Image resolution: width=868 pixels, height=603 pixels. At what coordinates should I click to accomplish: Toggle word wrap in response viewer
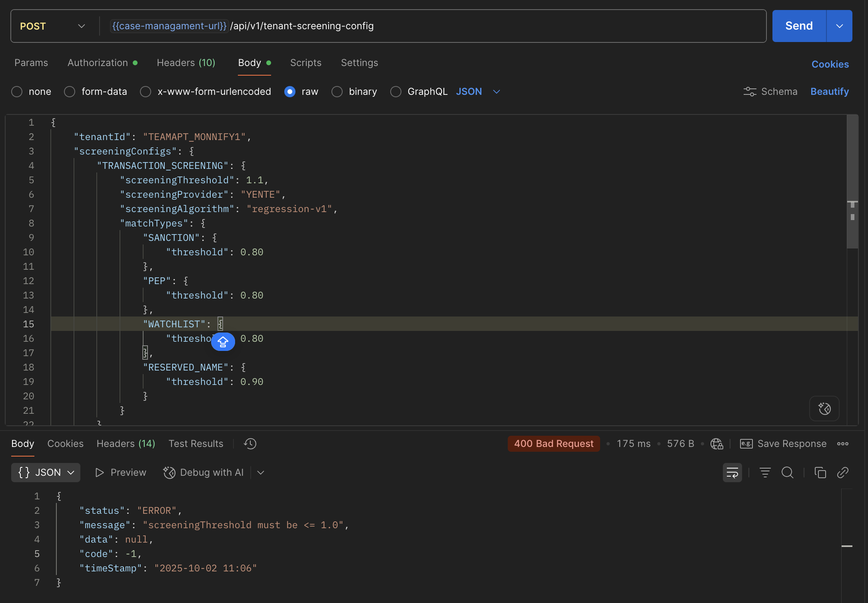click(x=732, y=473)
